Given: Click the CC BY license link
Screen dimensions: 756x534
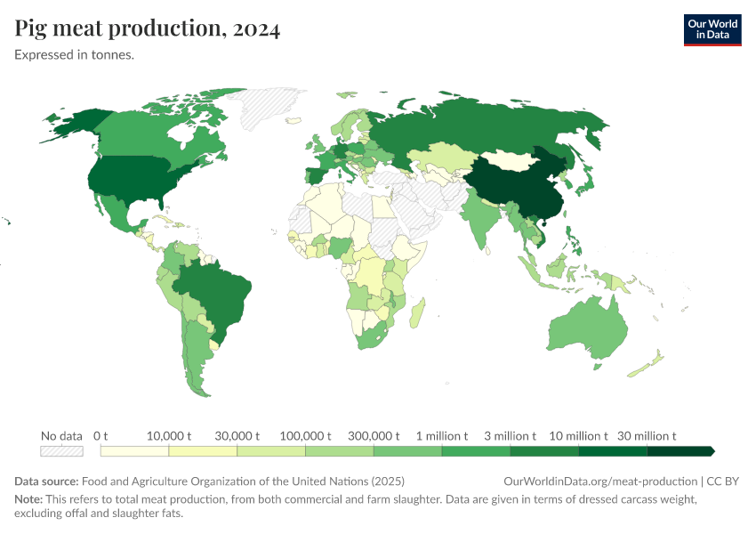Looking at the screenshot, I should pos(723,481).
